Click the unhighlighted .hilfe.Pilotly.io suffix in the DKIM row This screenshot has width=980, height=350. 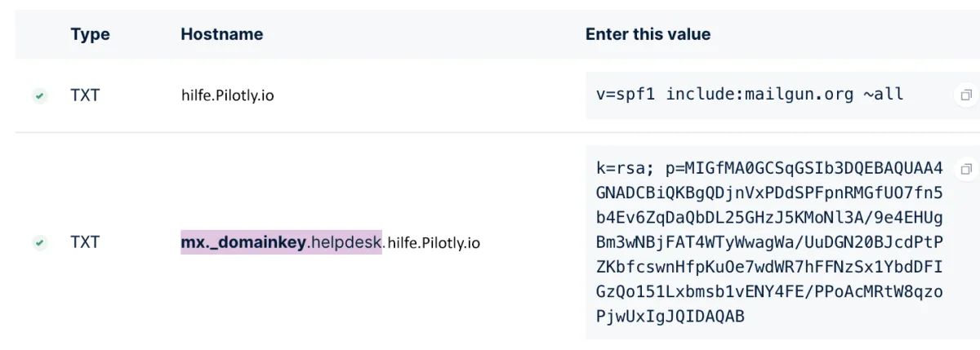[x=431, y=242]
